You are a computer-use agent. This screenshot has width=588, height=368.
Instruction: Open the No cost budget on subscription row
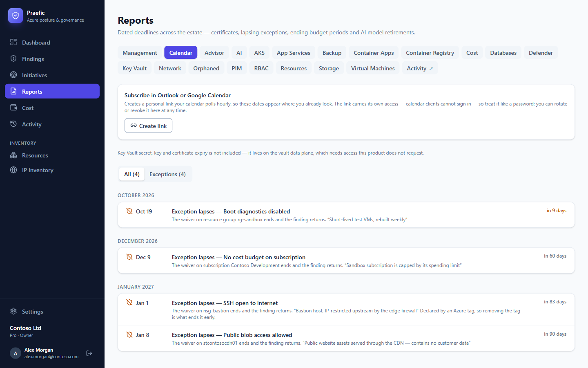pyautogui.click(x=346, y=261)
